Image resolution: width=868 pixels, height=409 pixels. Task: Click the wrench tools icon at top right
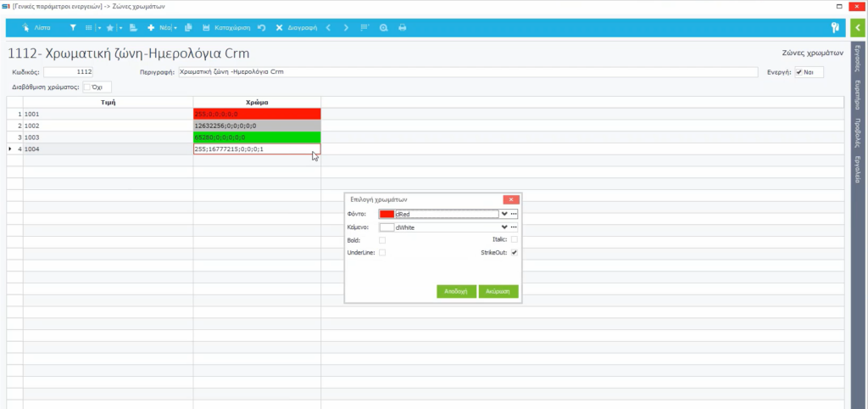pos(835,27)
